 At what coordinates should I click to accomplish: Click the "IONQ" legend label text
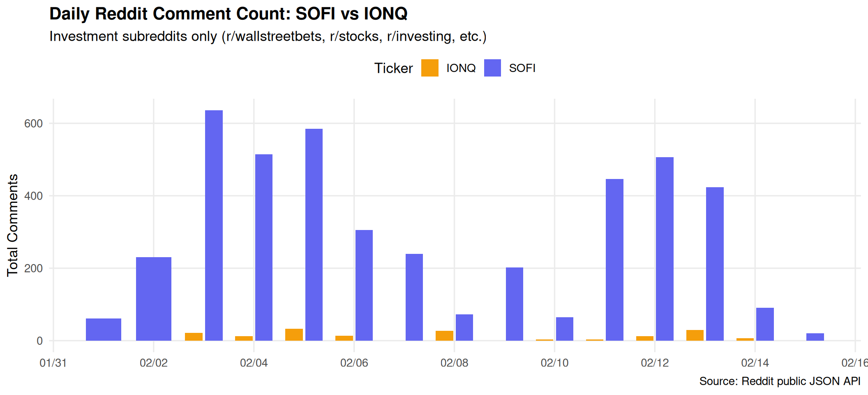point(461,68)
